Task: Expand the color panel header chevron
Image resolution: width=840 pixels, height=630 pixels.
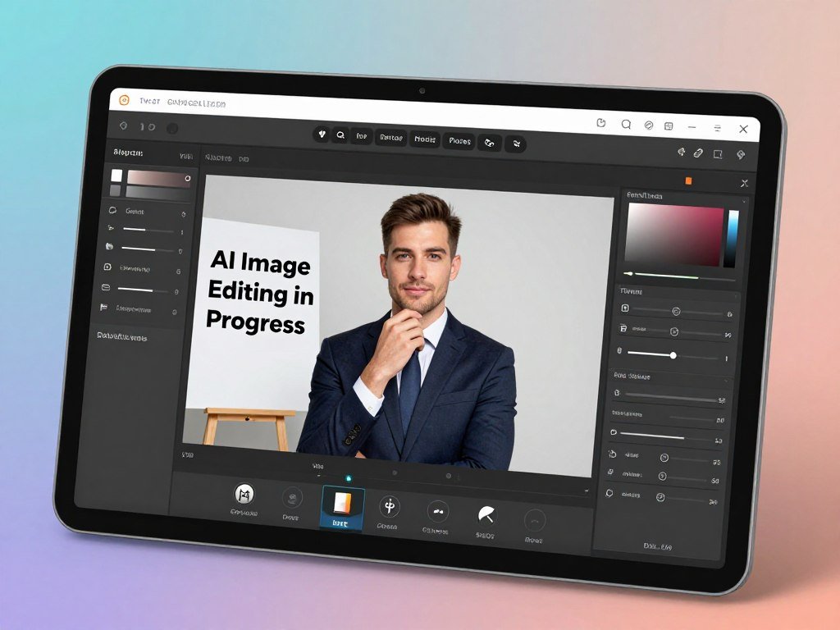Action: 743,202
